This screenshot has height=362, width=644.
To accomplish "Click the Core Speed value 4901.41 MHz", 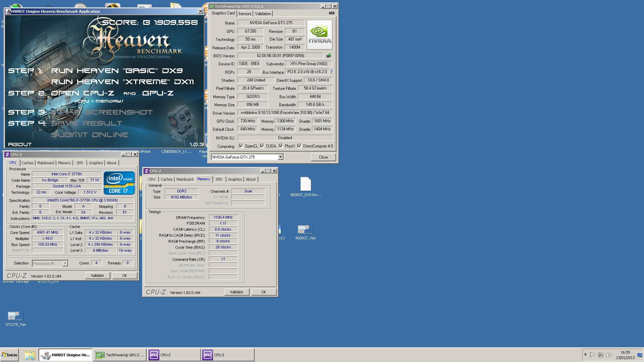I will [x=48, y=232].
